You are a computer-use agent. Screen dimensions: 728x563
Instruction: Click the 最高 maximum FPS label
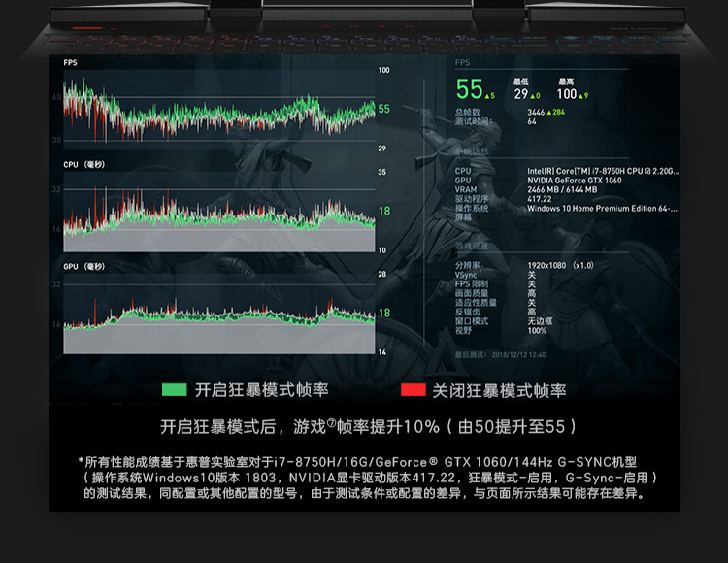pyautogui.click(x=567, y=82)
